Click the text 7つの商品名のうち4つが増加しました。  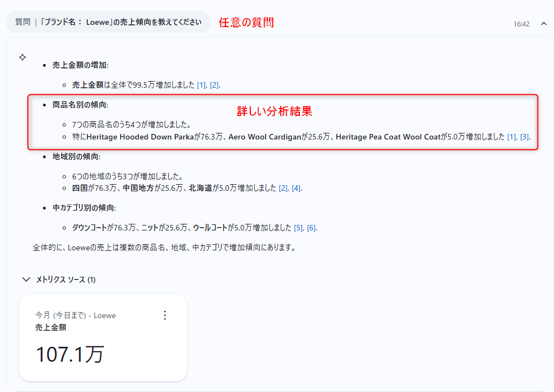click(x=132, y=125)
